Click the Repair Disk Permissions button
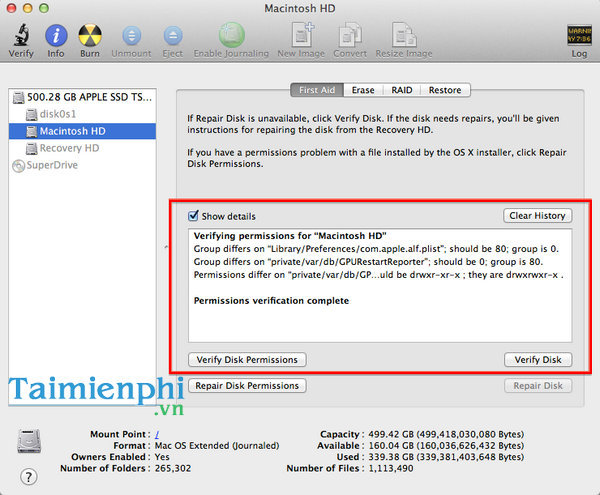This screenshot has width=600, height=495. [247, 386]
